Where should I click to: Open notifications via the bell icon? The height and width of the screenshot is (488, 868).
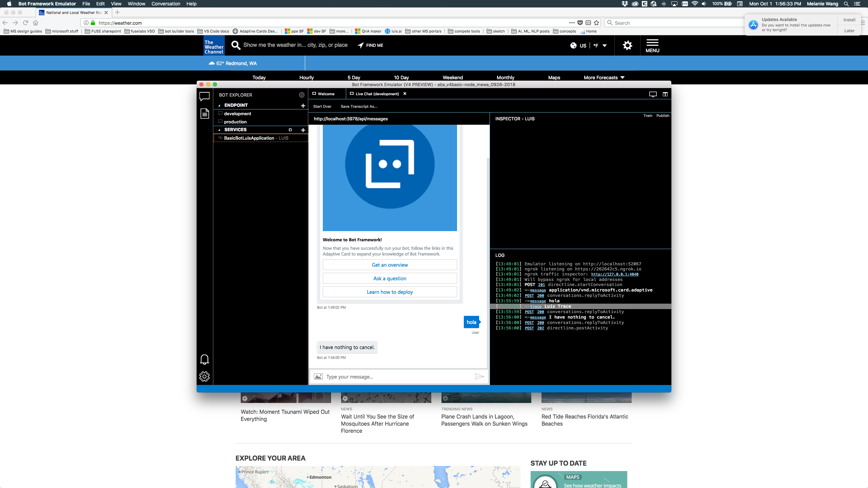pos(204,359)
